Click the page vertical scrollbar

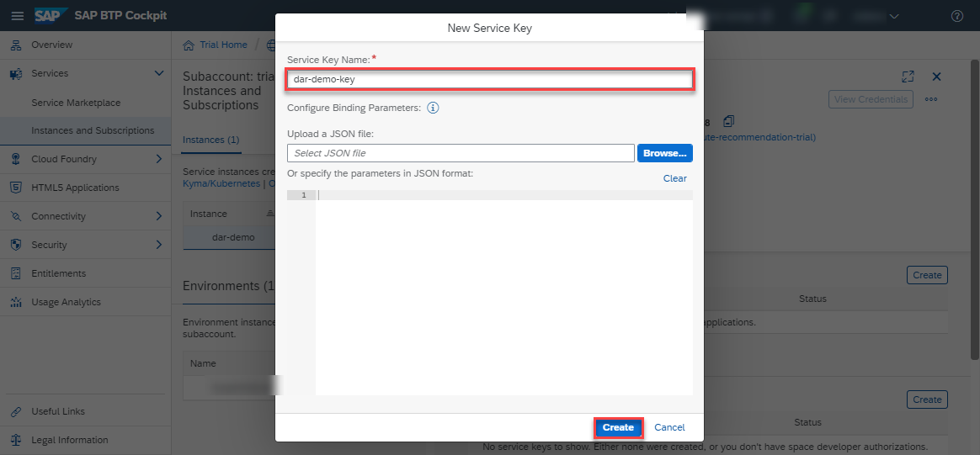[x=975, y=209]
